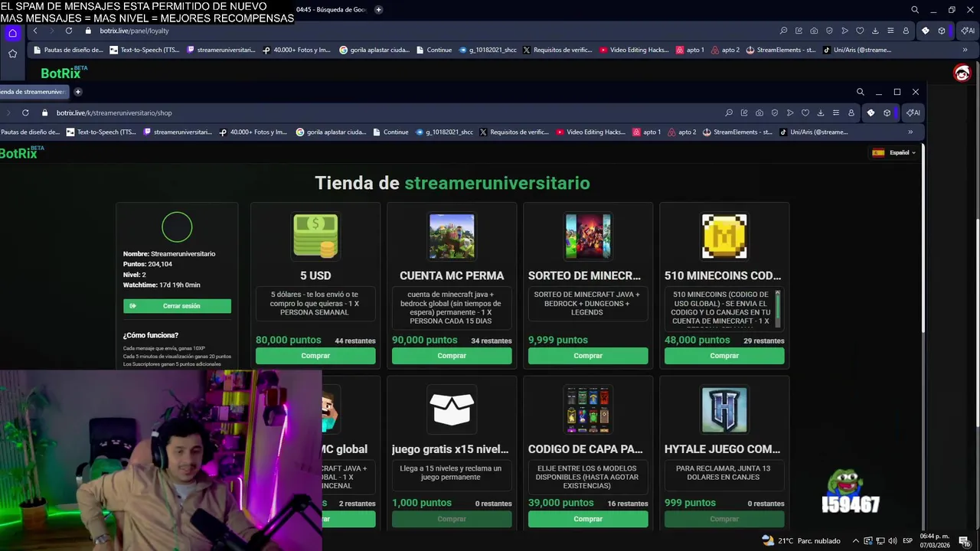The image size is (980, 551).
Task: Click profile icon in front shop window toolbar
Action: point(851,112)
